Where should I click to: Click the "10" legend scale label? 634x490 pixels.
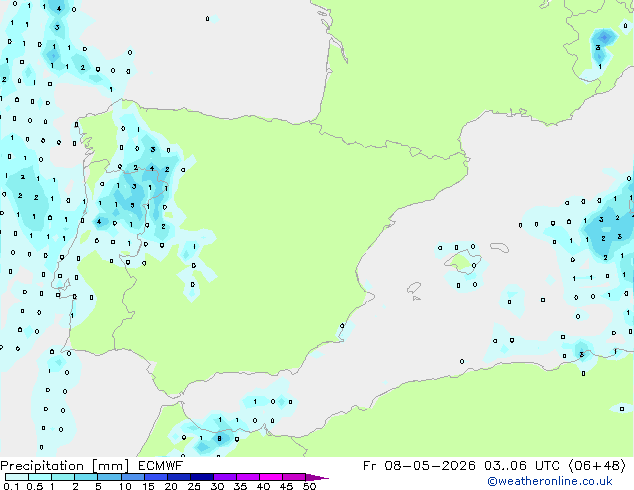click(x=125, y=486)
